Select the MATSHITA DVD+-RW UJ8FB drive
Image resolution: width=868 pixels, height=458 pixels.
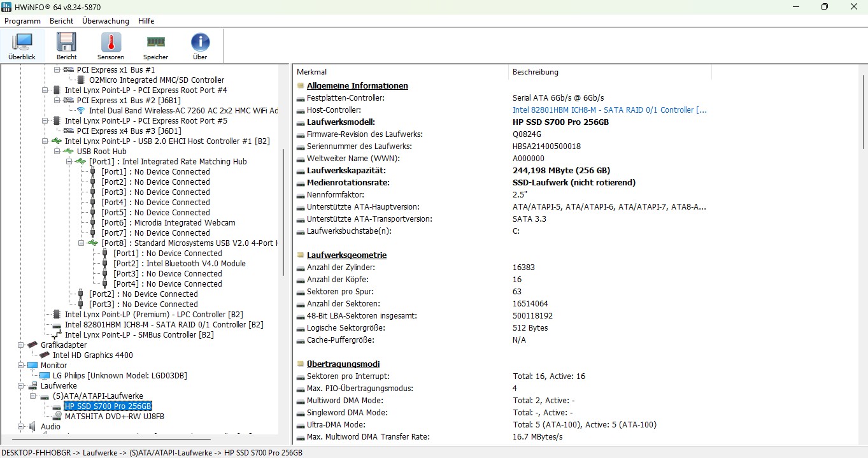[x=114, y=417]
